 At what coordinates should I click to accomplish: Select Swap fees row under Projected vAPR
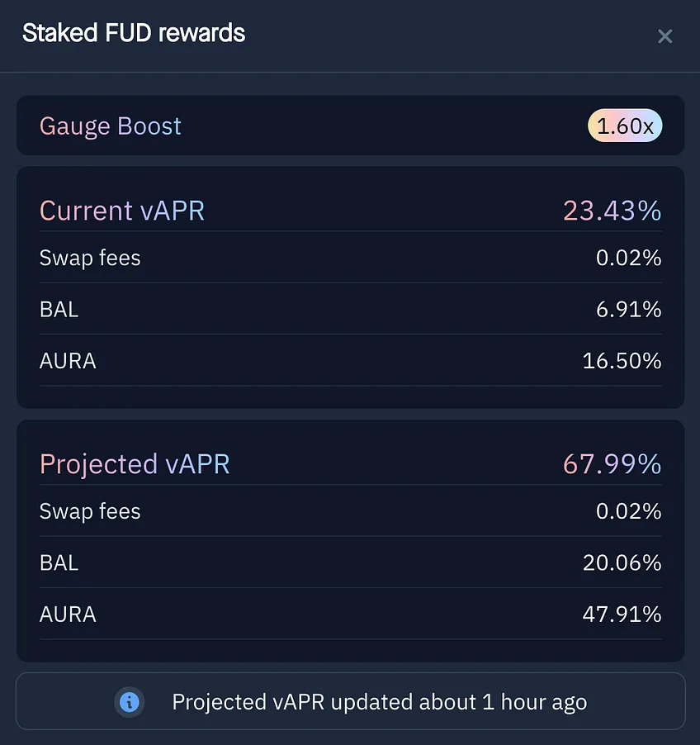pyautogui.click(x=351, y=511)
